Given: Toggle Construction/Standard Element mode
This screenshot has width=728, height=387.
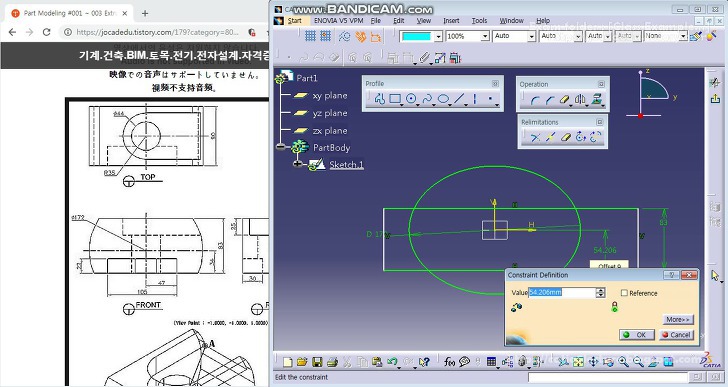Looking at the screenshot, I should click(344, 36).
